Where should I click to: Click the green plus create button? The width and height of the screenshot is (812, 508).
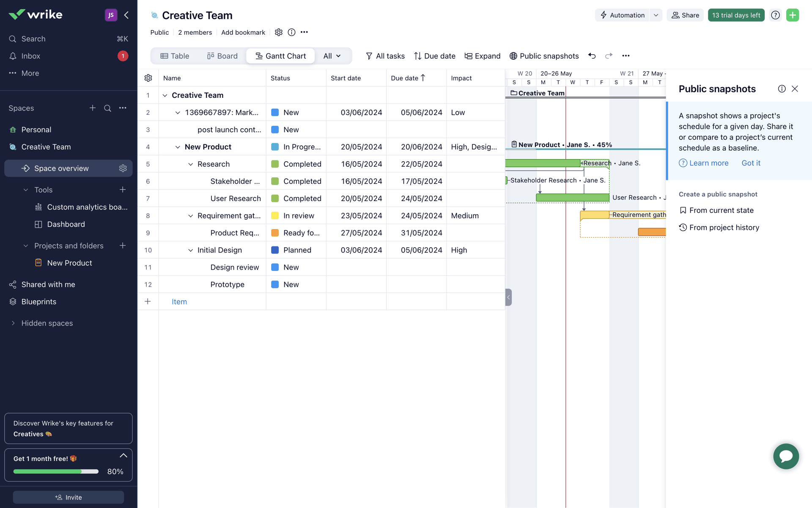click(793, 15)
